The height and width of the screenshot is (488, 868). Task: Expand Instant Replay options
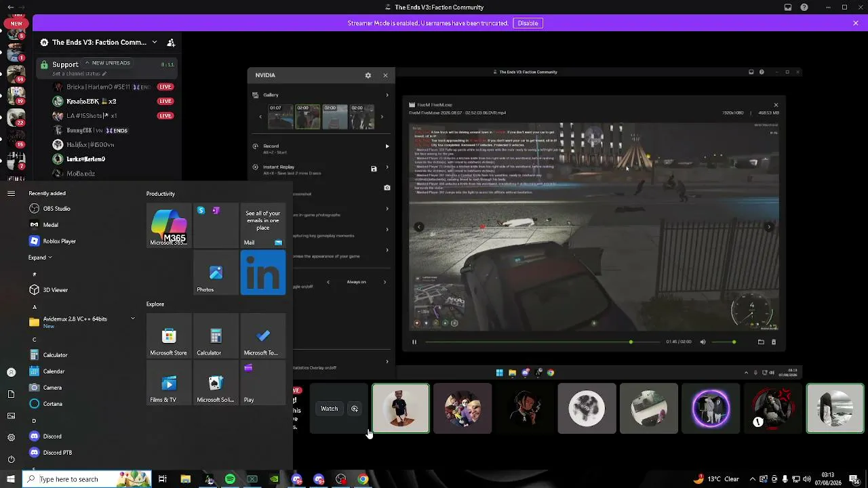pos(387,167)
